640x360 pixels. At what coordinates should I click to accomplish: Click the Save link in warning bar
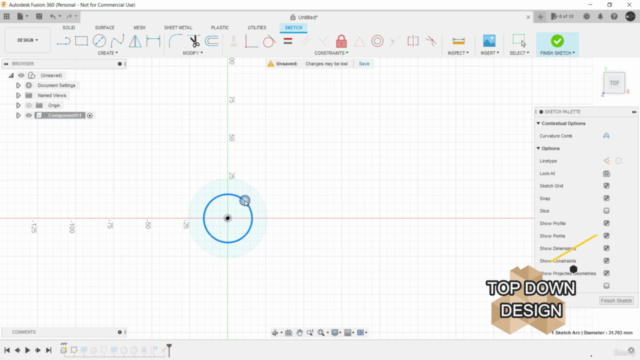(x=364, y=64)
